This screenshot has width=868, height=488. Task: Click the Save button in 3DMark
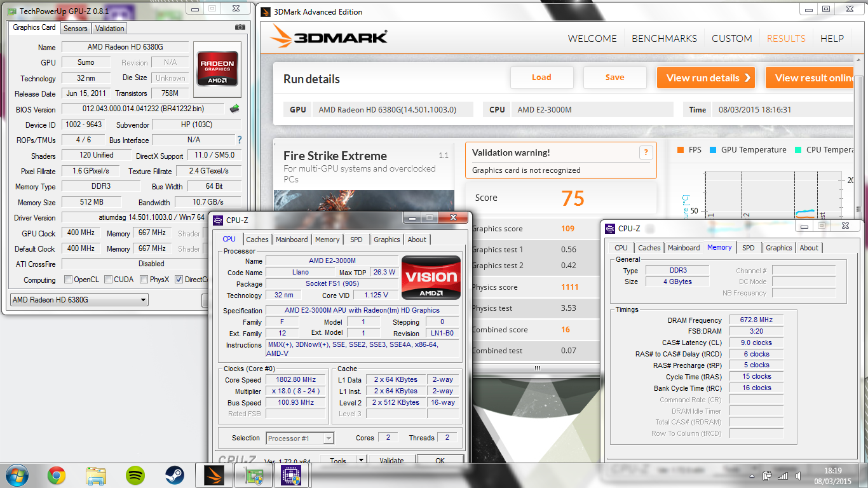click(614, 78)
